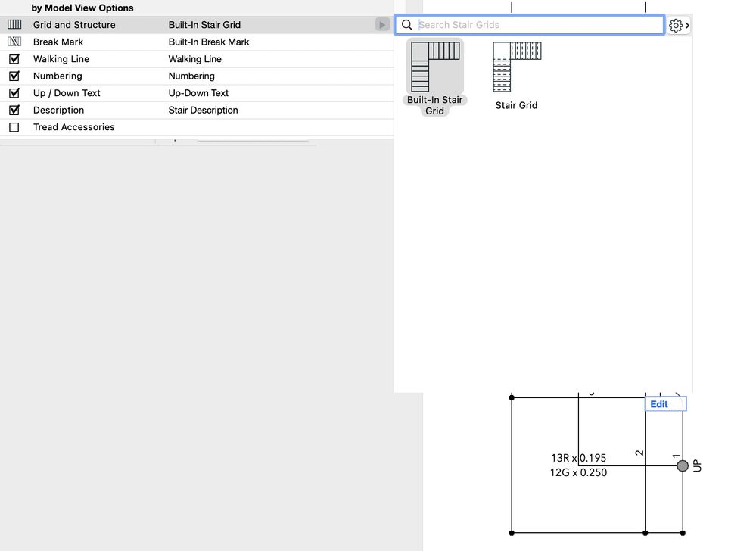756x551 pixels.
Task: Enable the Tread Accessories checkbox
Action: click(14, 127)
